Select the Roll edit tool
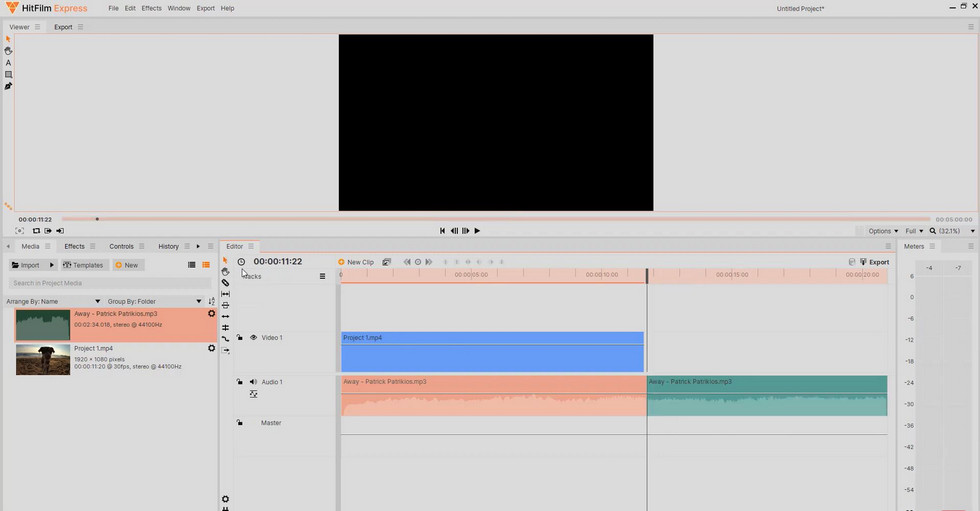The height and width of the screenshot is (511, 980). click(x=225, y=327)
